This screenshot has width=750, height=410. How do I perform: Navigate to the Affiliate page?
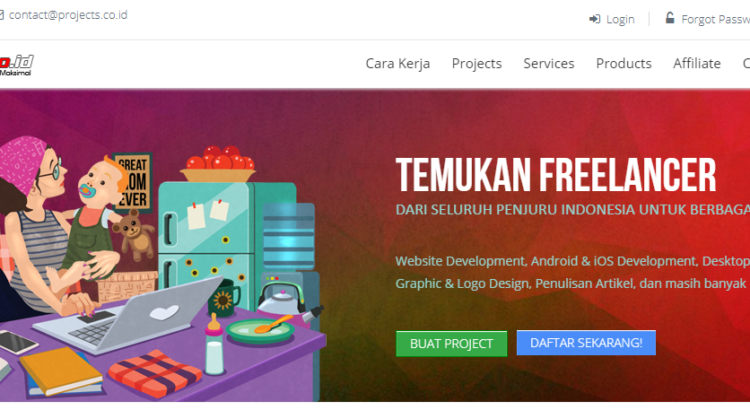coord(697,64)
